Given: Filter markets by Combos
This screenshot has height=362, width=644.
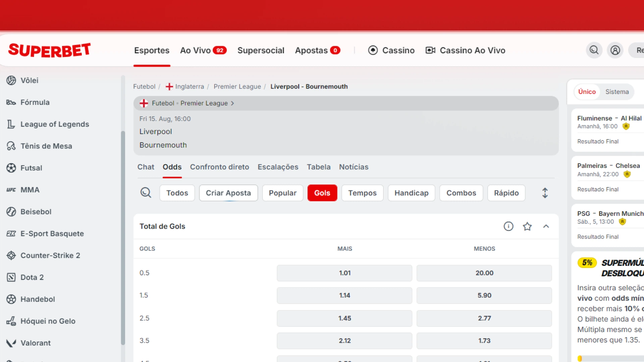Looking at the screenshot, I should 461,193.
